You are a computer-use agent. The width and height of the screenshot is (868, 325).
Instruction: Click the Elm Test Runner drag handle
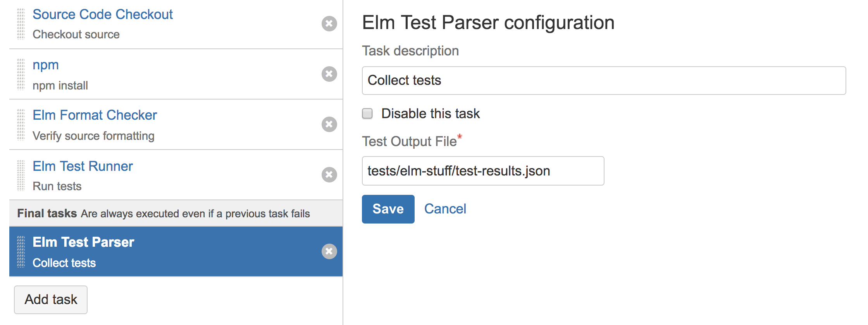click(x=21, y=175)
